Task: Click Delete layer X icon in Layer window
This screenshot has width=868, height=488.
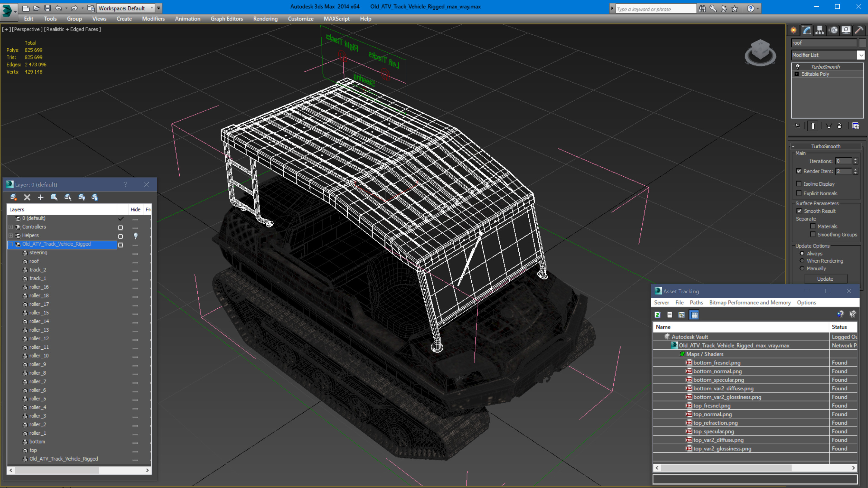Action: tap(27, 197)
